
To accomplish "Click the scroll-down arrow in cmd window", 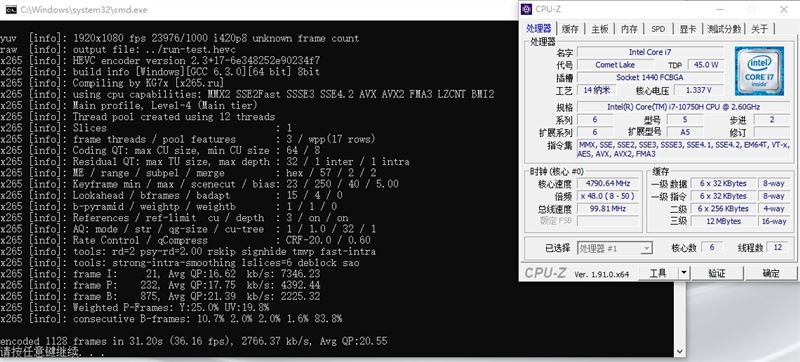I will 679,351.
